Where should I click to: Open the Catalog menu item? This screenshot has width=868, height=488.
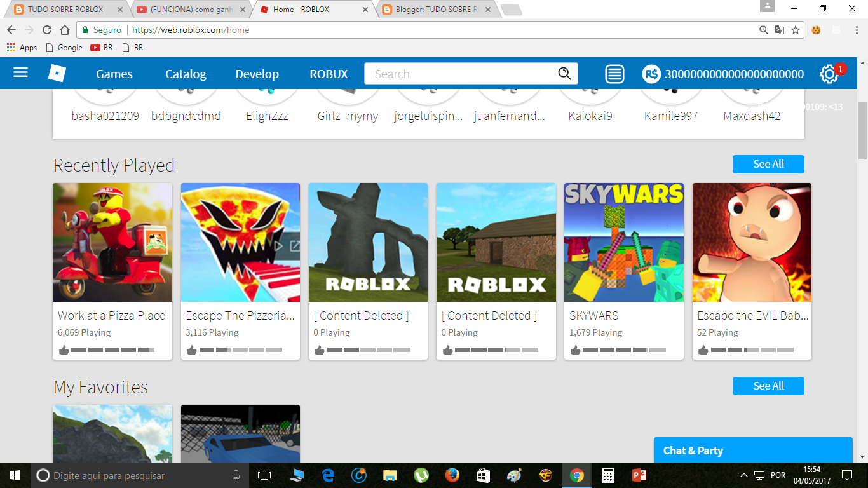[x=186, y=74]
